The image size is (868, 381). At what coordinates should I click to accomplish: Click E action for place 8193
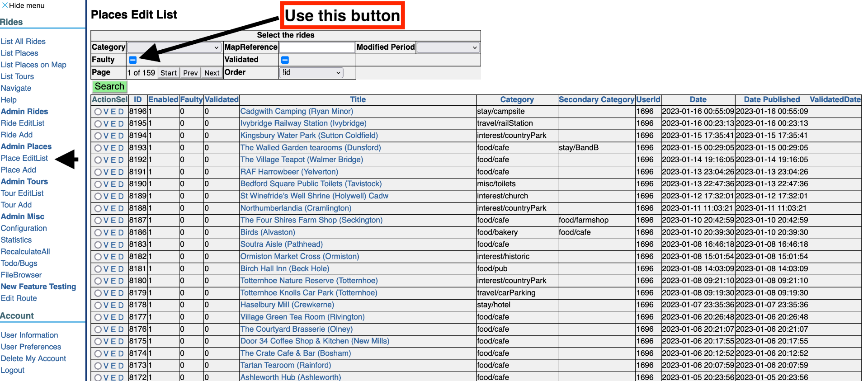(113, 148)
